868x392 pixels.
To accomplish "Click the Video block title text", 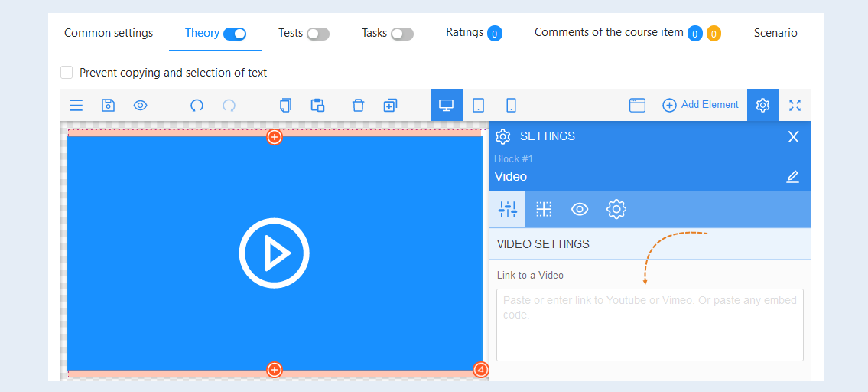I will pyautogui.click(x=510, y=177).
